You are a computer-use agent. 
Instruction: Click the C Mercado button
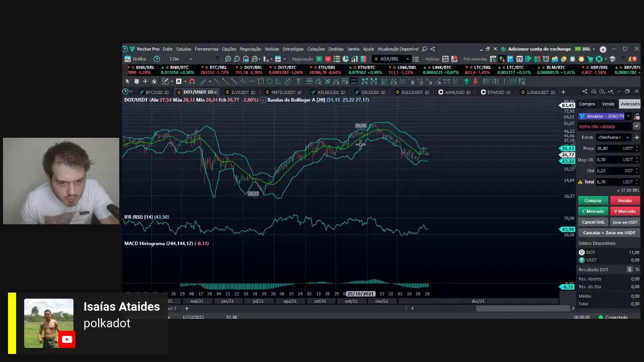(x=593, y=211)
